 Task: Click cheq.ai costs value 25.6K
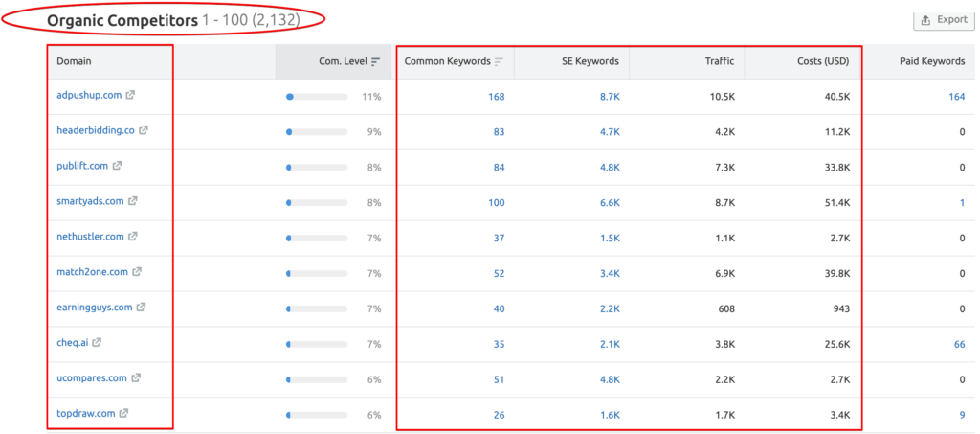coord(836,344)
